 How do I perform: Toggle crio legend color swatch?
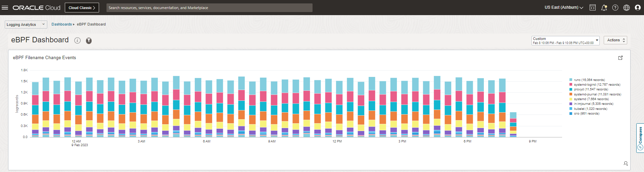coord(571,114)
